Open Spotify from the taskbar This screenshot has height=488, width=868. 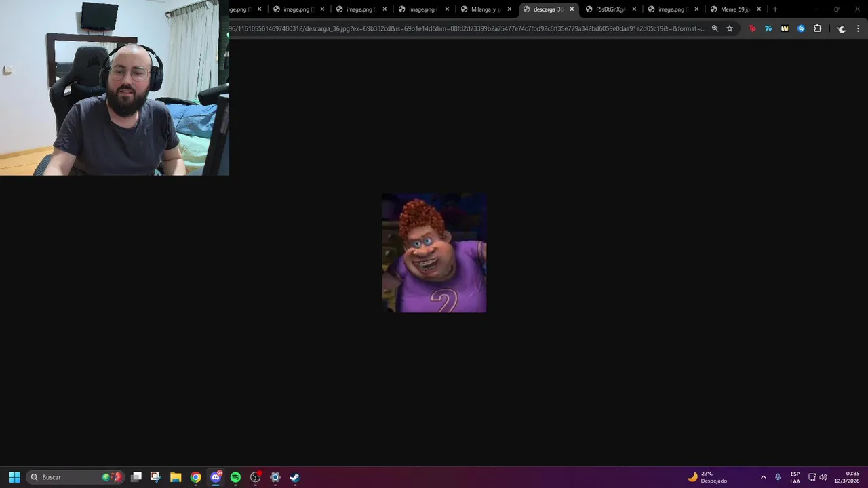235,477
